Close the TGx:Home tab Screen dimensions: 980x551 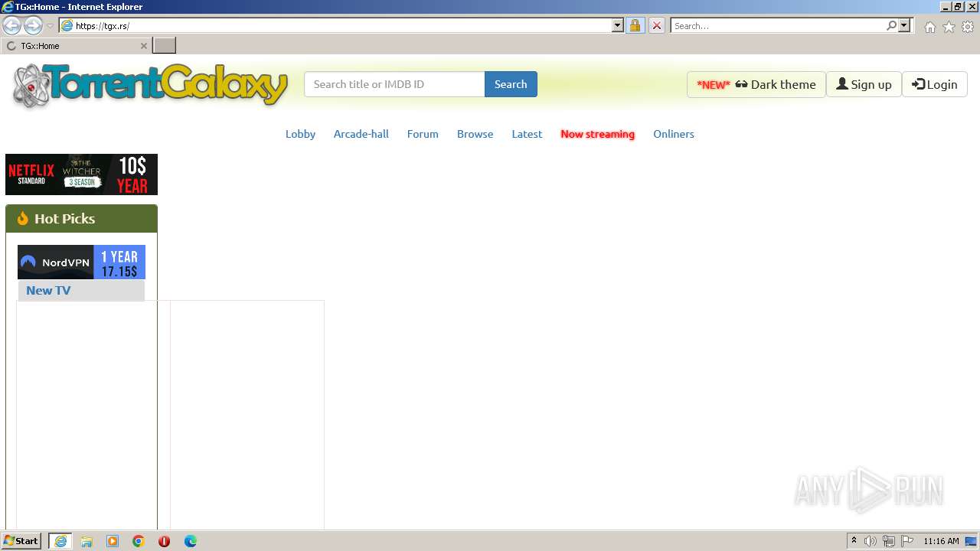pos(143,46)
